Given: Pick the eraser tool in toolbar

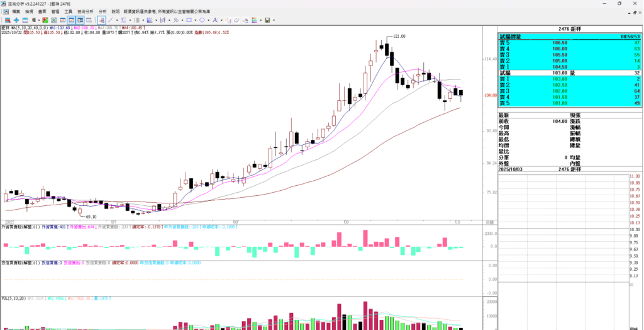Looking at the screenshot, I should click(x=236, y=20).
